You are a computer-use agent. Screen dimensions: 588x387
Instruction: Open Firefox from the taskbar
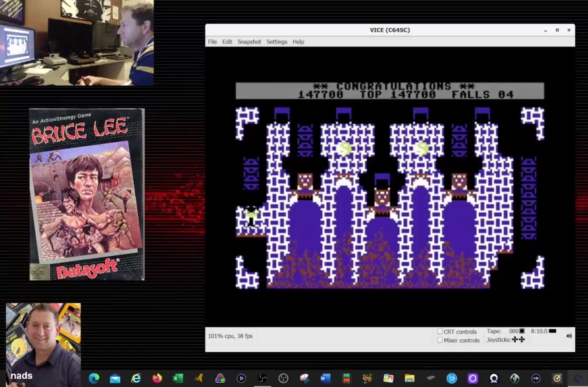pyautogui.click(x=157, y=378)
